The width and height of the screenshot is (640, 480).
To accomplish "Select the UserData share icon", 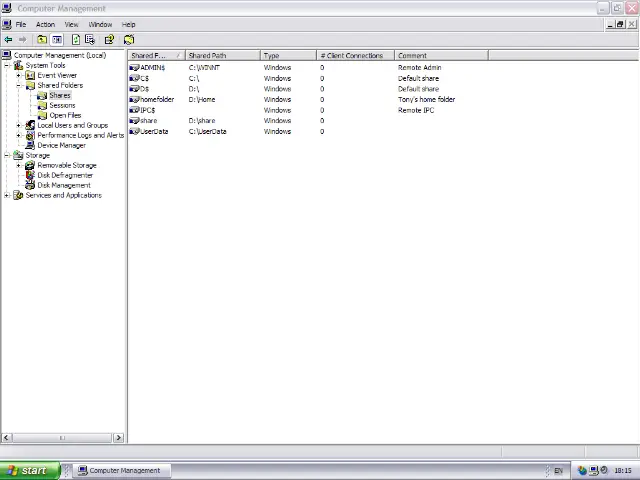I will pyautogui.click(x=134, y=131).
